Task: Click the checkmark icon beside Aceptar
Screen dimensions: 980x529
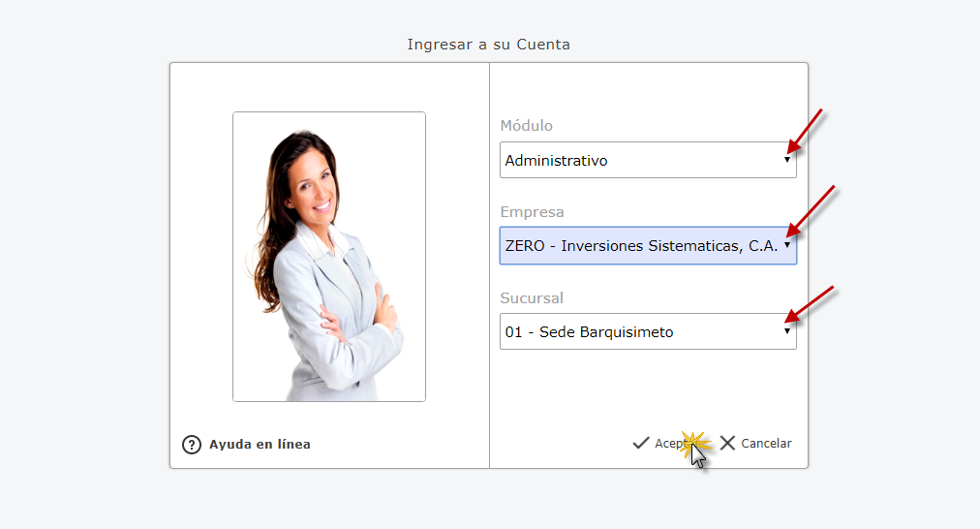Action: (640, 443)
